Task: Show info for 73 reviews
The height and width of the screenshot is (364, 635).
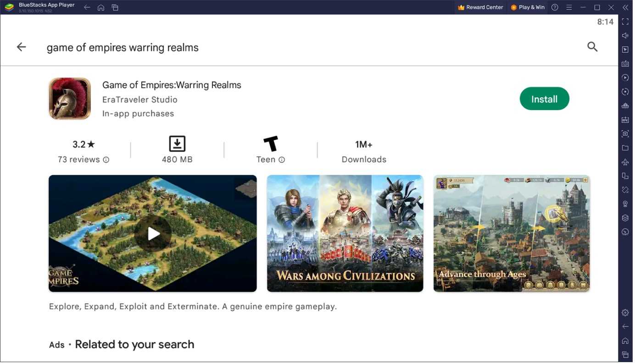Action: click(106, 160)
